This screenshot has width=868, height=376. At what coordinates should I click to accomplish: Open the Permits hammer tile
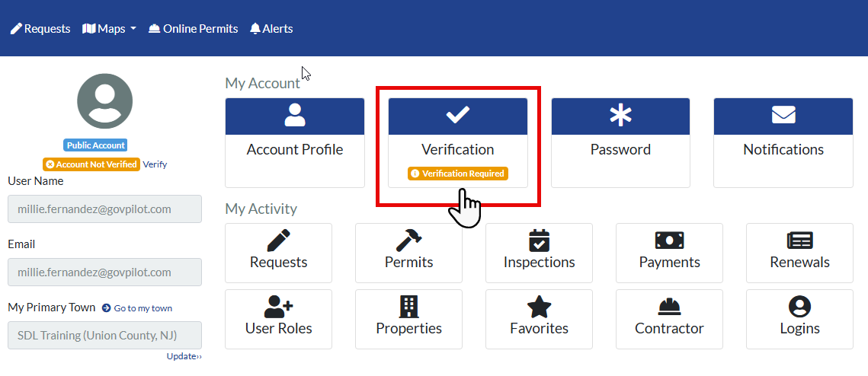click(x=408, y=253)
